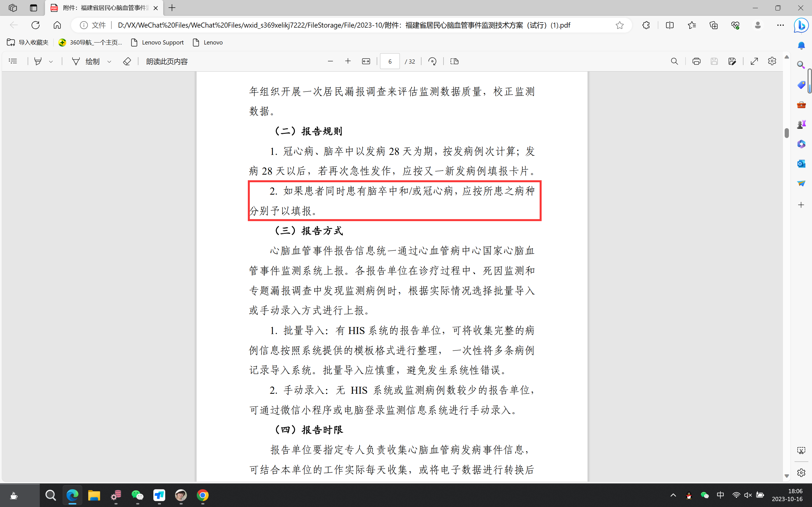The width and height of the screenshot is (812, 507).
Task: Show hidden system tray icons
Action: pyautogui.click(x=673, y=495)
